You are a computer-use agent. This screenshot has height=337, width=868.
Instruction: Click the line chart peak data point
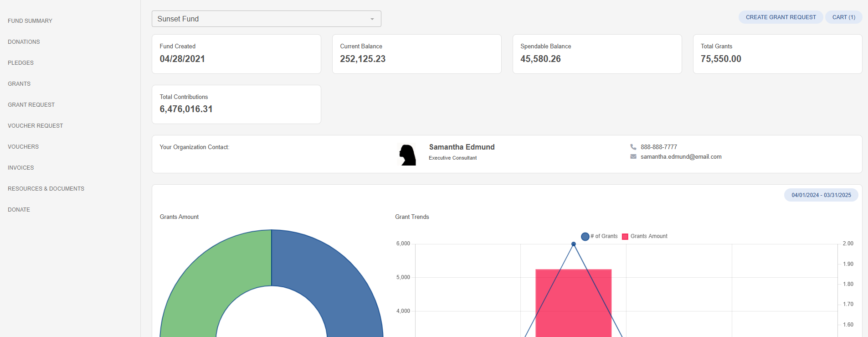(574, 244)
